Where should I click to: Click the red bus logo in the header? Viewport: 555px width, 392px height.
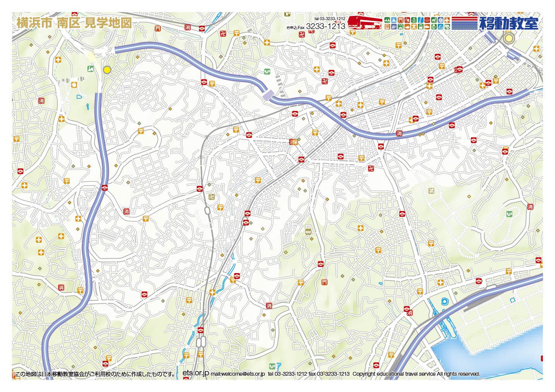tap(365, 22)
